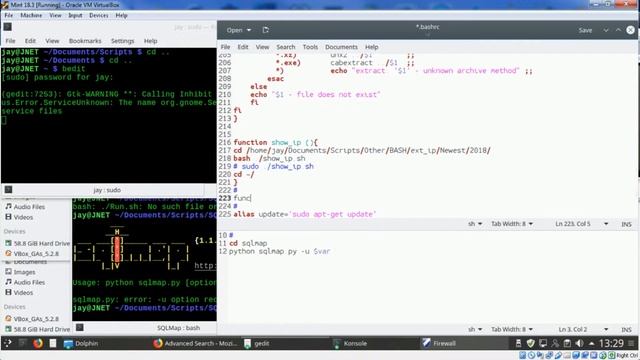Click the panel hamburger settings icon
The width and height of the screenshot is (640, 360).
click(x=631, y=343)
